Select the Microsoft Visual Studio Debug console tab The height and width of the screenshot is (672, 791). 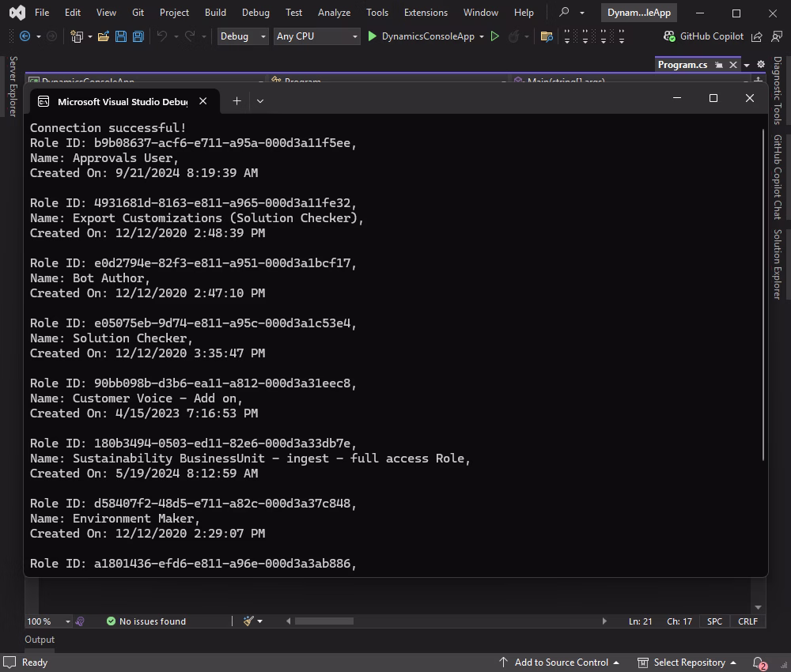coord(122,101)
